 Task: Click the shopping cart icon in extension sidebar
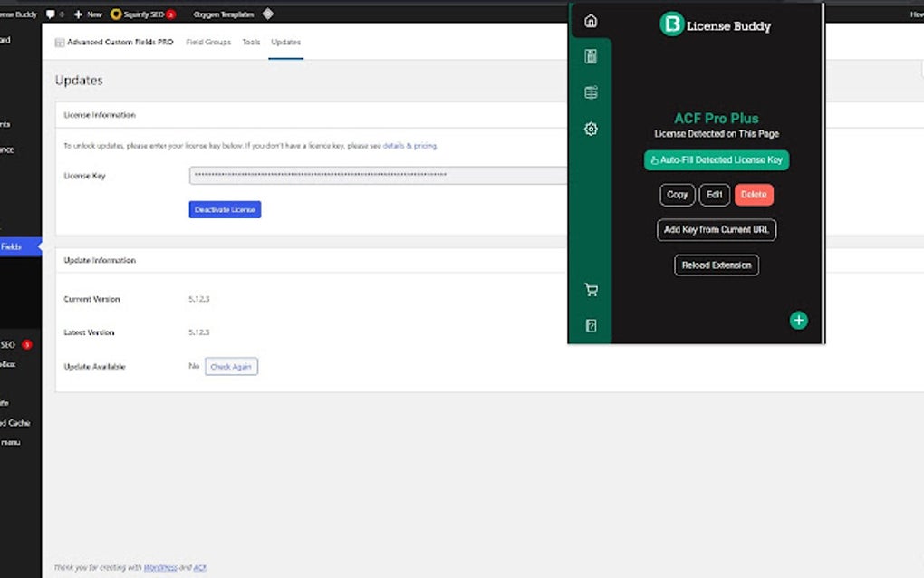click(591, 289)
